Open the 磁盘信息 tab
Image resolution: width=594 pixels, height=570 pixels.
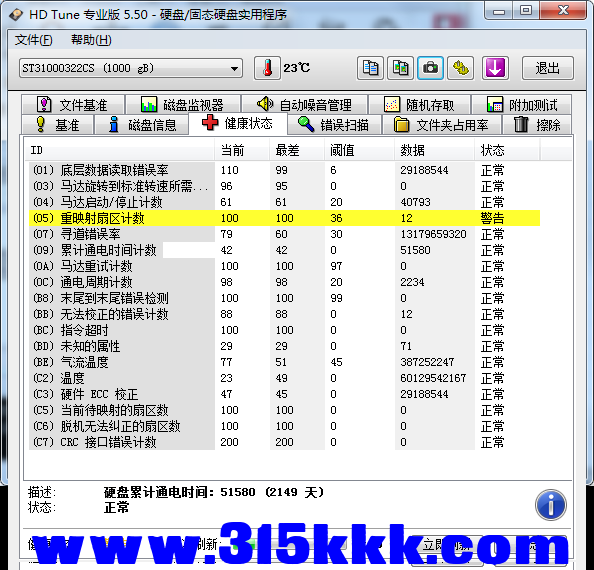coord(142,125)
